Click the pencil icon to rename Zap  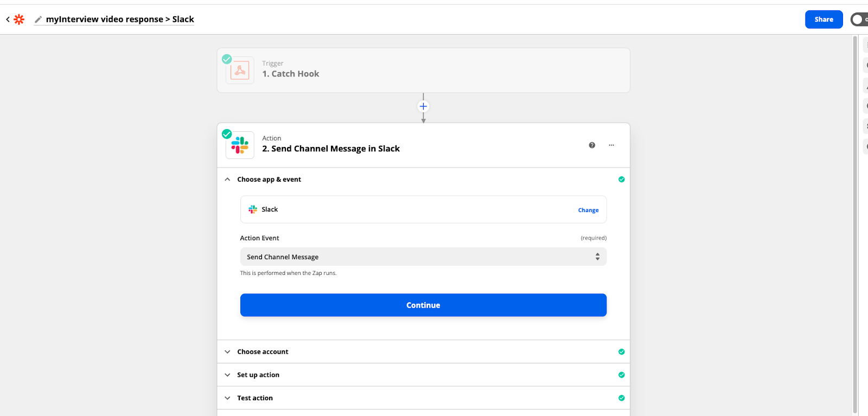coord(38,20)
